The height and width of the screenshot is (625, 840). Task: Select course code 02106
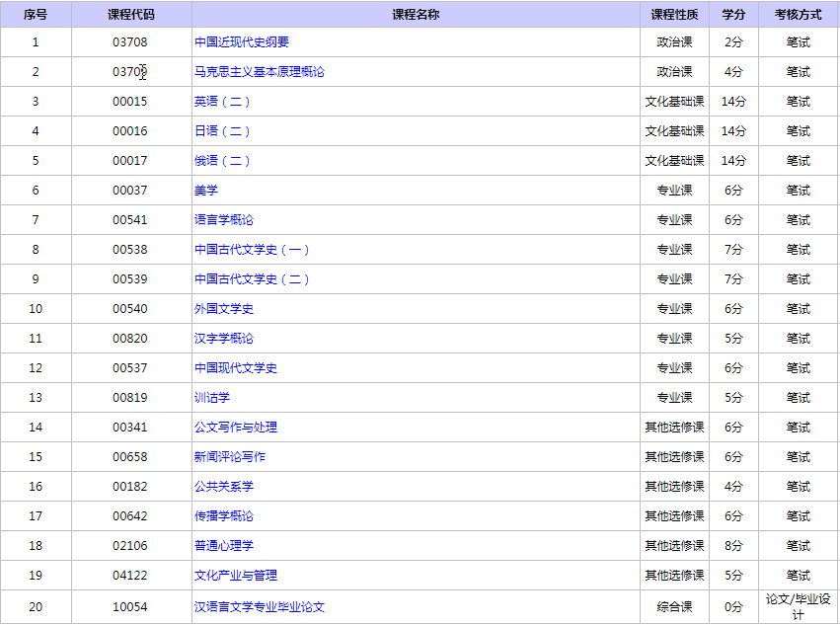pyautogui.click(x=130, y=545)
